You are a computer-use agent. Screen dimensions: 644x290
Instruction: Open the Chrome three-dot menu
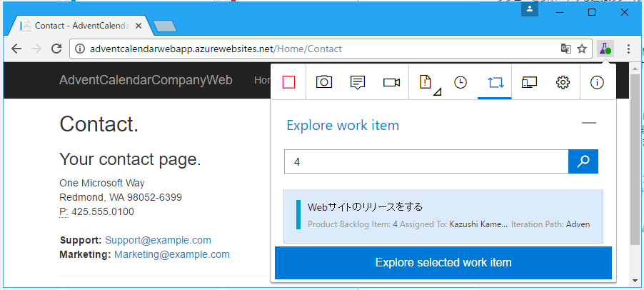point(628,49)
